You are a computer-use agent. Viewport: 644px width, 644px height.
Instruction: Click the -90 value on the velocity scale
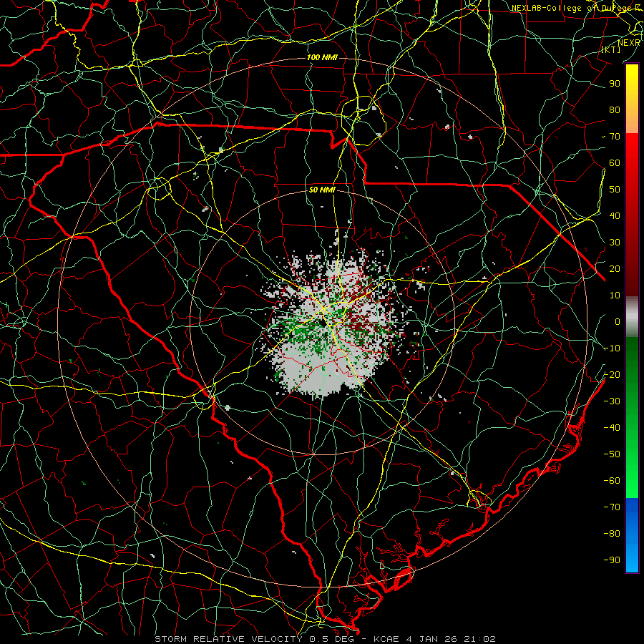pos(612,560)
